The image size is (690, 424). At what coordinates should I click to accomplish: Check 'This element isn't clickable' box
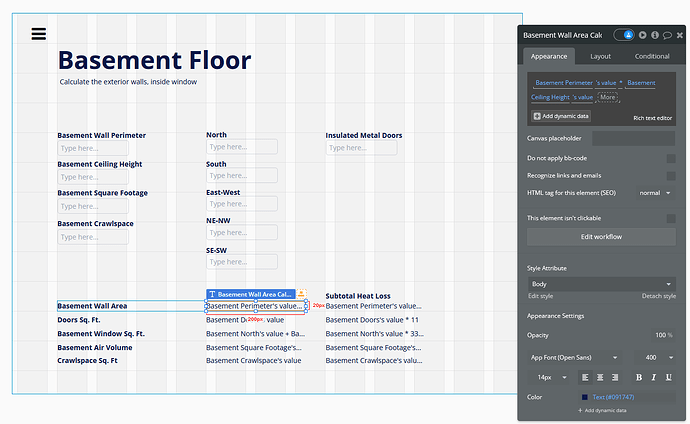tap(671, 218)
